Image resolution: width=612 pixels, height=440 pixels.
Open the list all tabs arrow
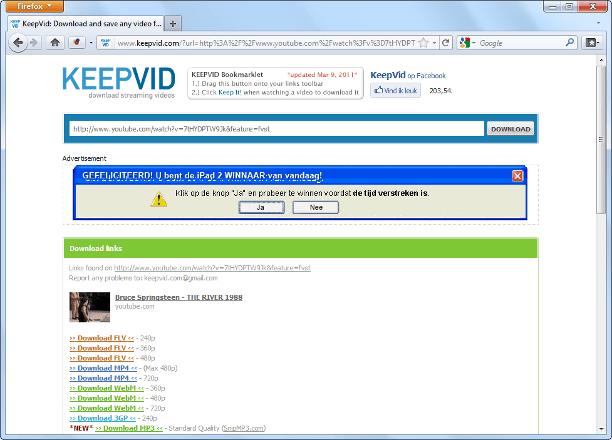click(598, 23)
